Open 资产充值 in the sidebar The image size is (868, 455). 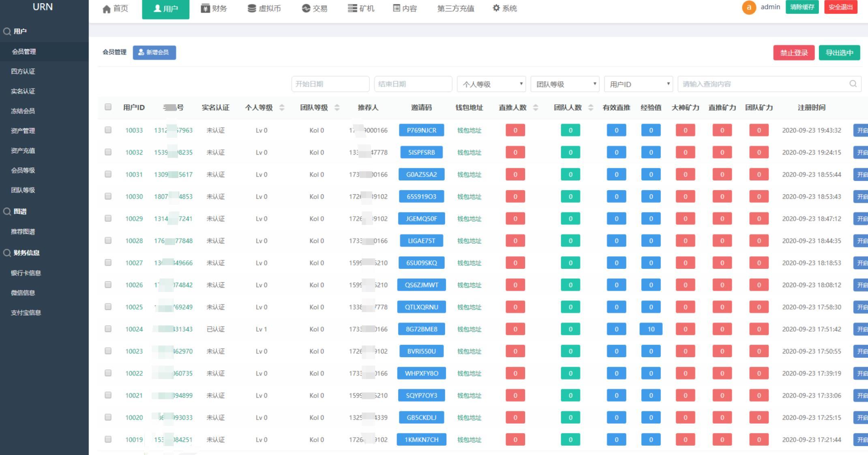tap(23, 150)
